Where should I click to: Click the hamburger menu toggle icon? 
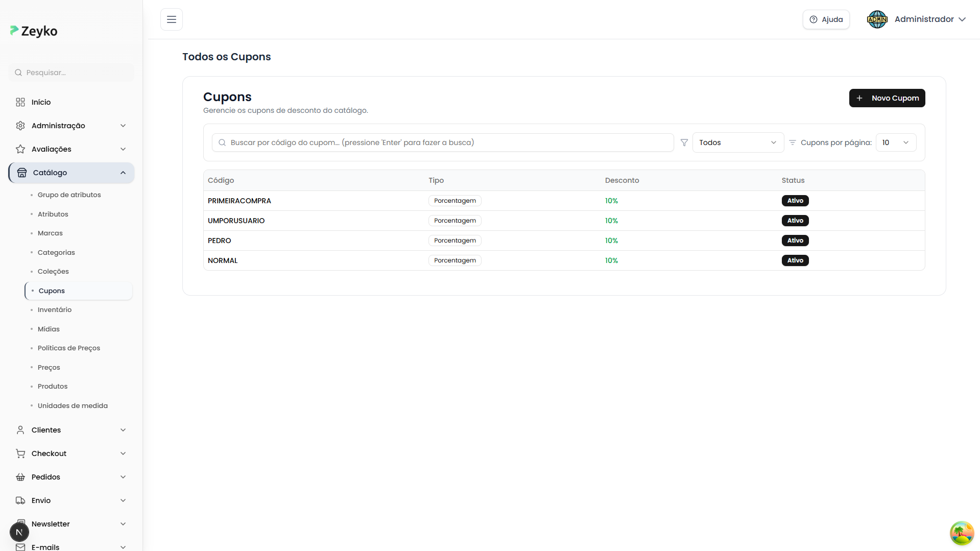(x=172, y=19)
